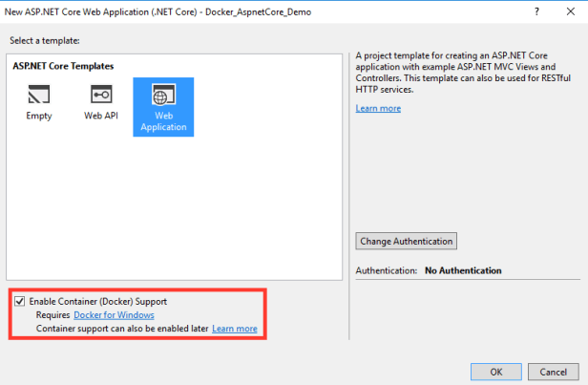The width and height of the screenshot is (588, 385).
Task: Click the template description paragraph
Action: pos(463,73)
